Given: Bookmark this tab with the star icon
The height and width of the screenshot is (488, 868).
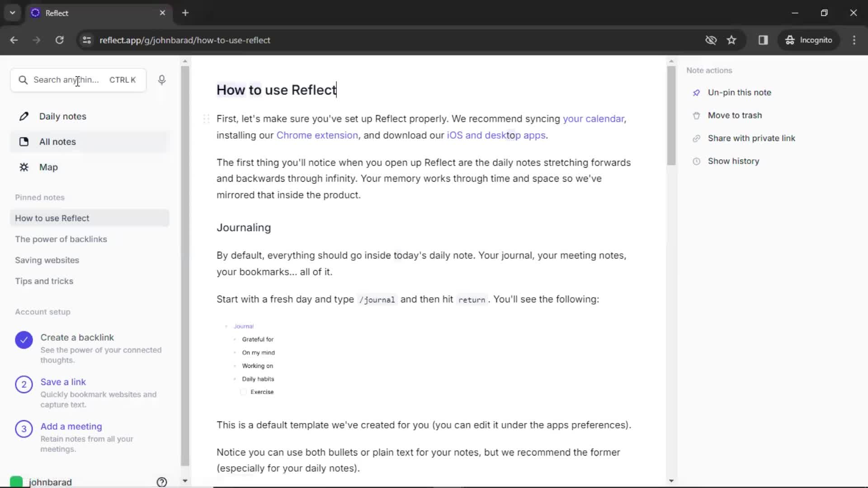Looking at the screenshot, I should click(x=731, y=40).
